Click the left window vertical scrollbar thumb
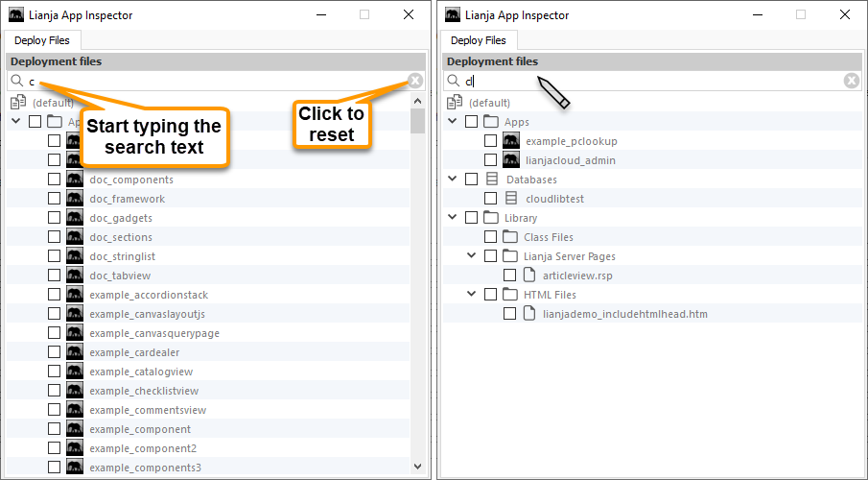 pos(417,120)
